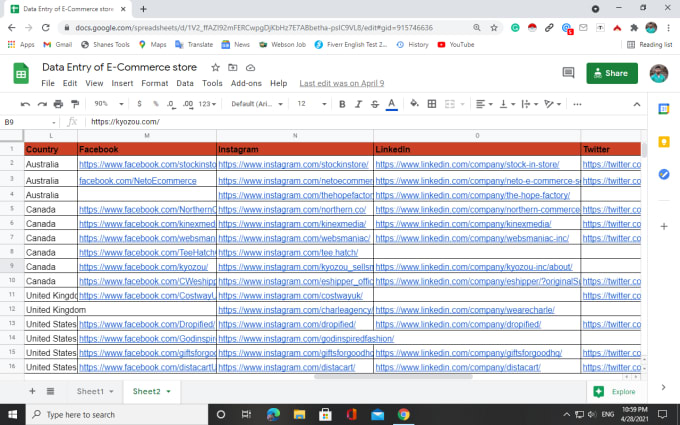680x425 pixels.
Task: Click the Merge cells icon
Action: 450,104
